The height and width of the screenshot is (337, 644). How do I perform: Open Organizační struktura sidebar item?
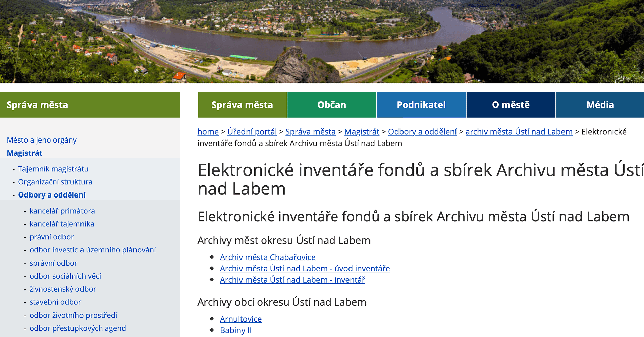[x=55, y=182]
